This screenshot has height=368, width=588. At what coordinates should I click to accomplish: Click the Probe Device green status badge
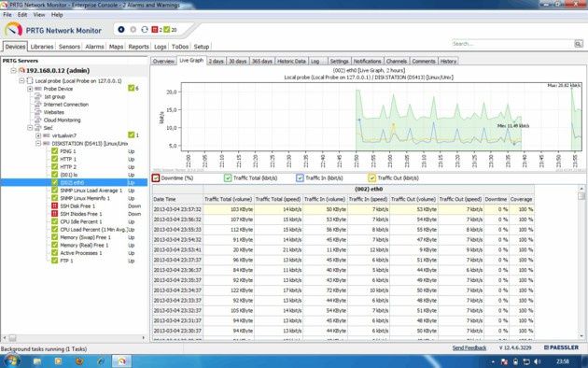131,88
